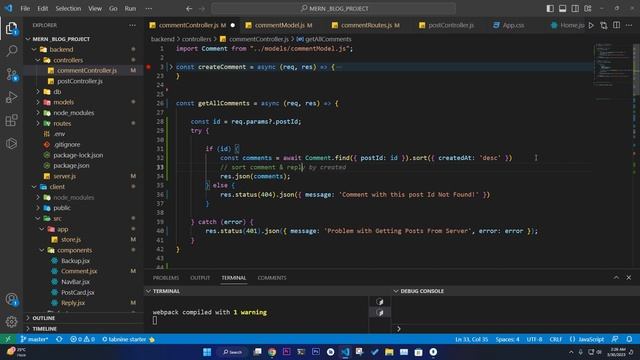
Task: Open Run and Debug view icon
Action: pyautogui.click(x=11, y=97)
